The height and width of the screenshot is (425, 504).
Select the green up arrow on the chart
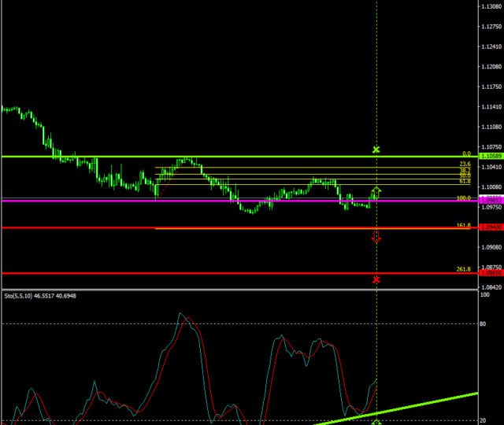point(376,190)
